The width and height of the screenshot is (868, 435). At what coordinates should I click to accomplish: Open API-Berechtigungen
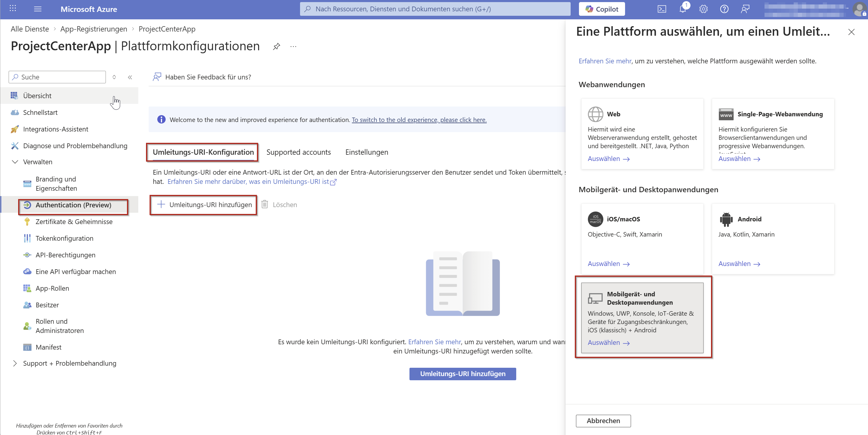[69, 255]
